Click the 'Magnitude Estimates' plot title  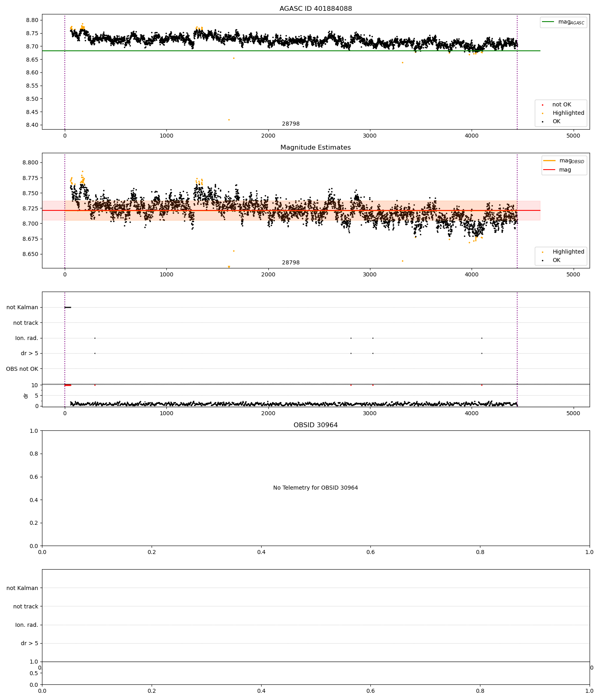tap(316, 148)
